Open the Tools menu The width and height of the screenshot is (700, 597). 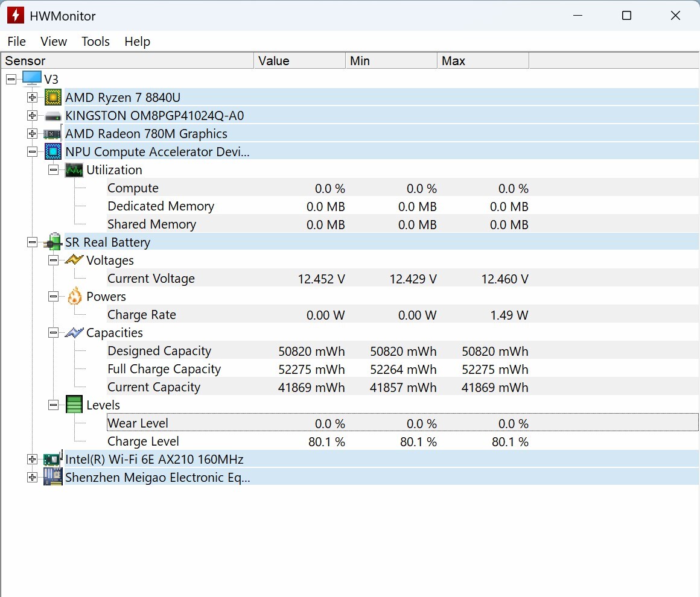(95, 42)
